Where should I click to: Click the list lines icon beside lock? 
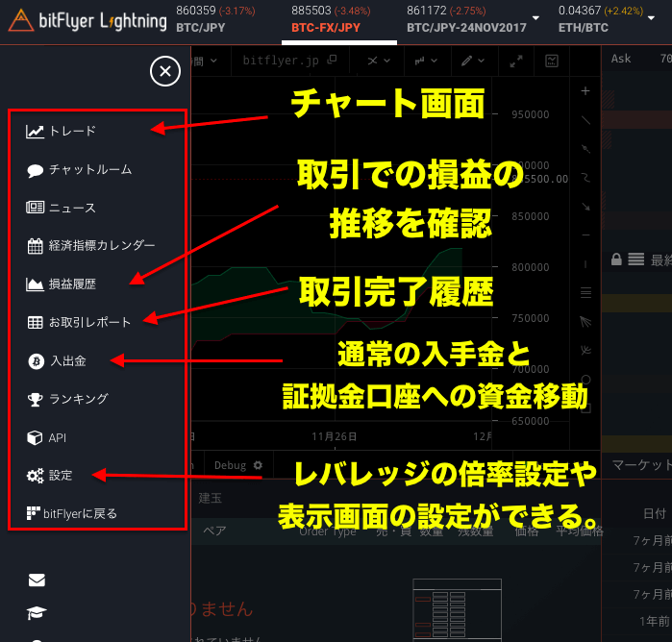click(x=636, y=259)
